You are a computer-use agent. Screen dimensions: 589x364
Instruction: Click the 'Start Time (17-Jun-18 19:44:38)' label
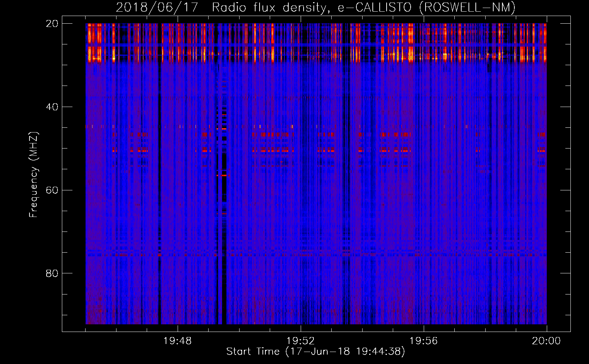(x=316, y=352)
